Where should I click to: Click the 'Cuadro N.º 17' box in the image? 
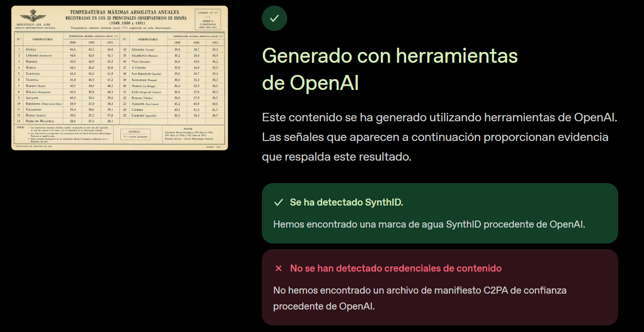[209, 19]
